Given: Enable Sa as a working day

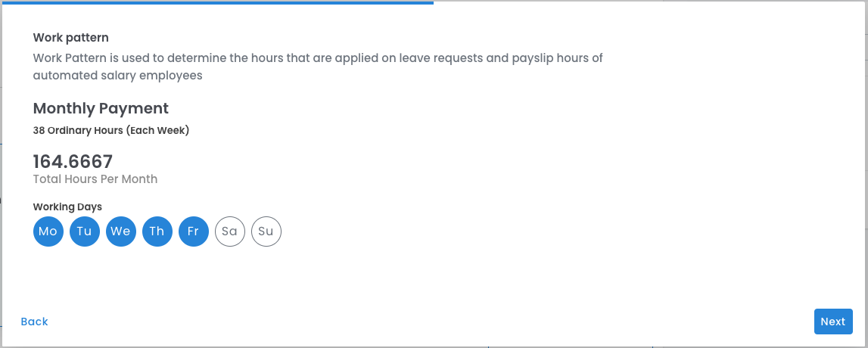Looking at the screenshot, I should (x=229, y=231).
